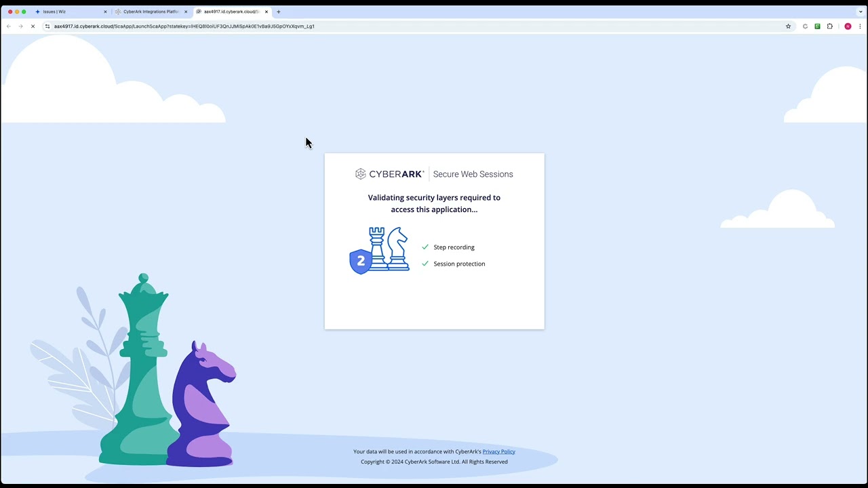Screen dimensions: 868x488
Task: Switch to the Issues | Wiz tab
Action: (70, 12)
